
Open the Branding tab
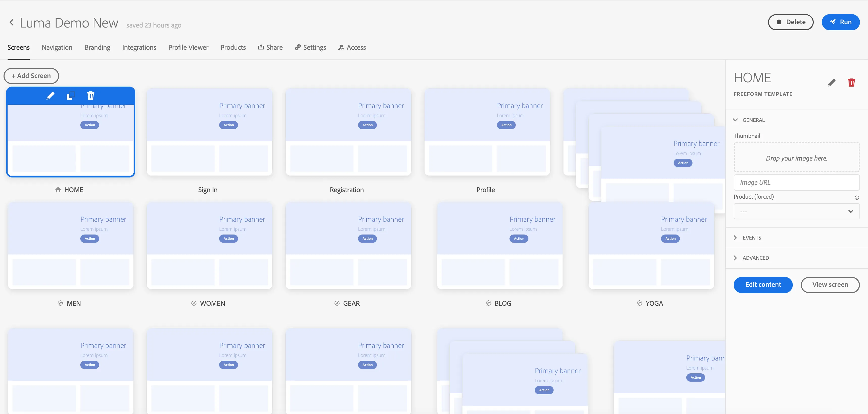(97, 47)
